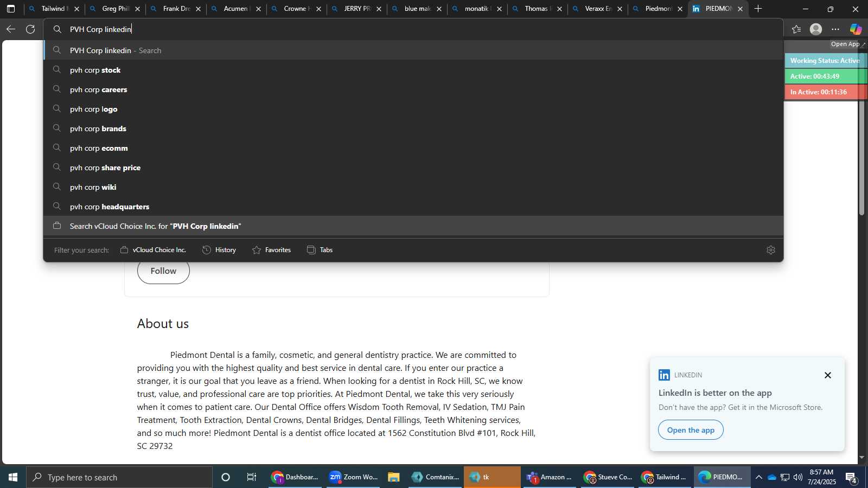This screenshot has width=868, height=488.
Task: Open Zoom Workplace taskbar item
Action: pos(353,477)
